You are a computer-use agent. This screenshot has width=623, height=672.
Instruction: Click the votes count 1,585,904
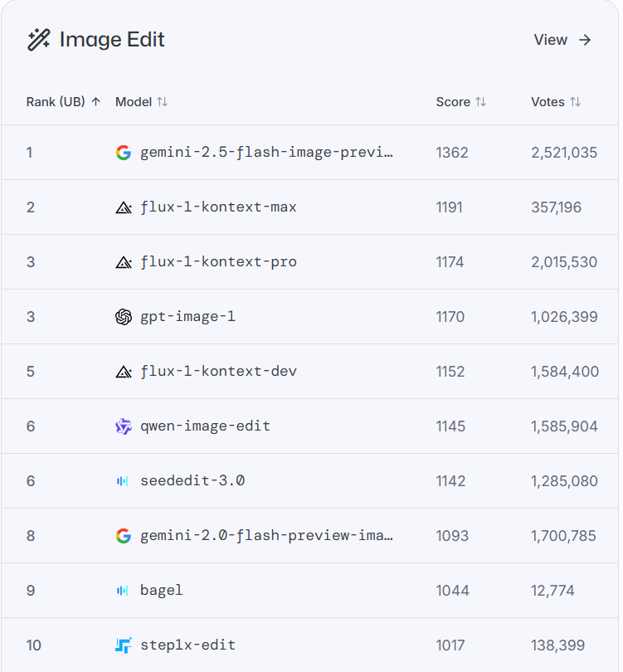click(564, 426)
